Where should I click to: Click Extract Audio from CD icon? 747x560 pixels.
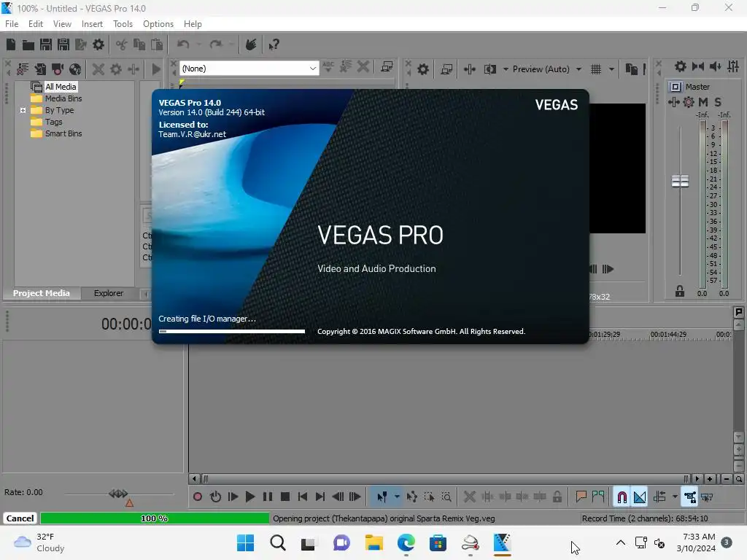(75, 69)
